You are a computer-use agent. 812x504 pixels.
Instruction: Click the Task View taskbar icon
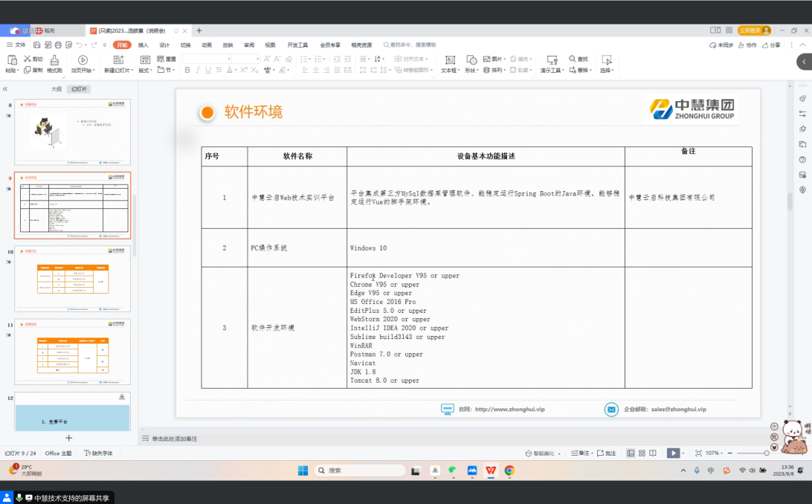point(416,471)
